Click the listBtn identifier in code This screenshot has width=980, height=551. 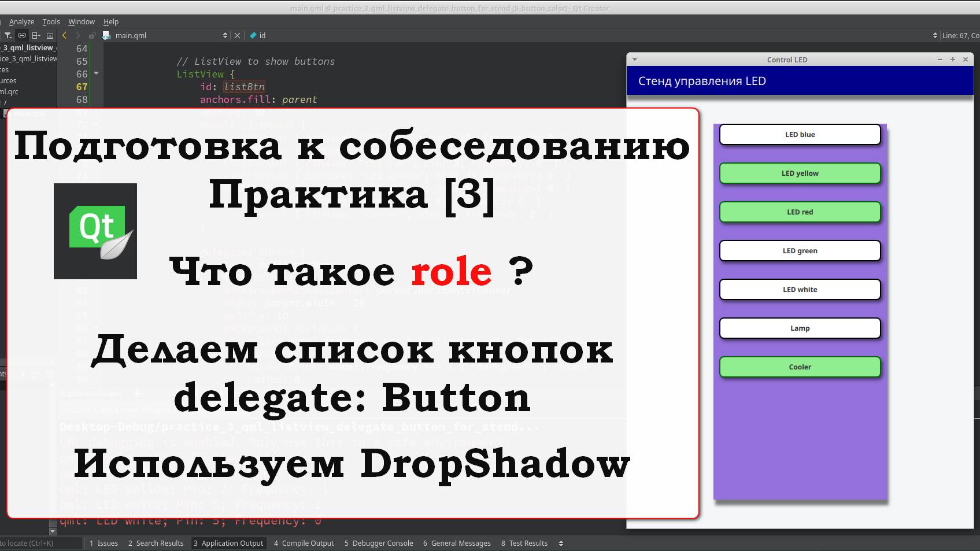[245, 87]
